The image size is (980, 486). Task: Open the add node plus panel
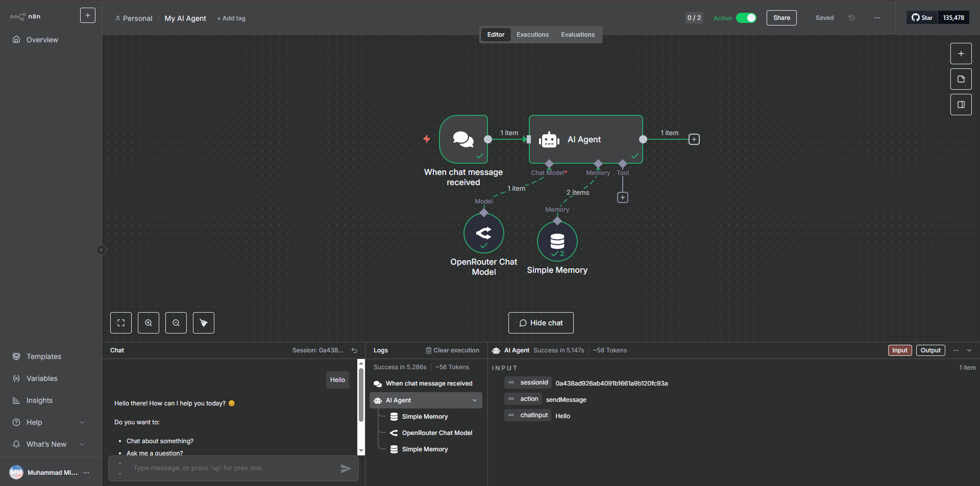click(961, 54)
